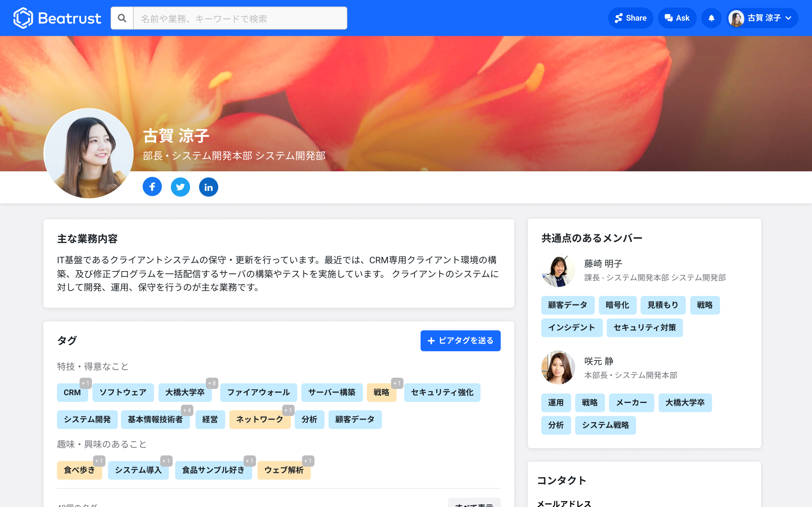Click the +1 count badge on CRM
Screen dimensions: 812x507
point(86,383)
